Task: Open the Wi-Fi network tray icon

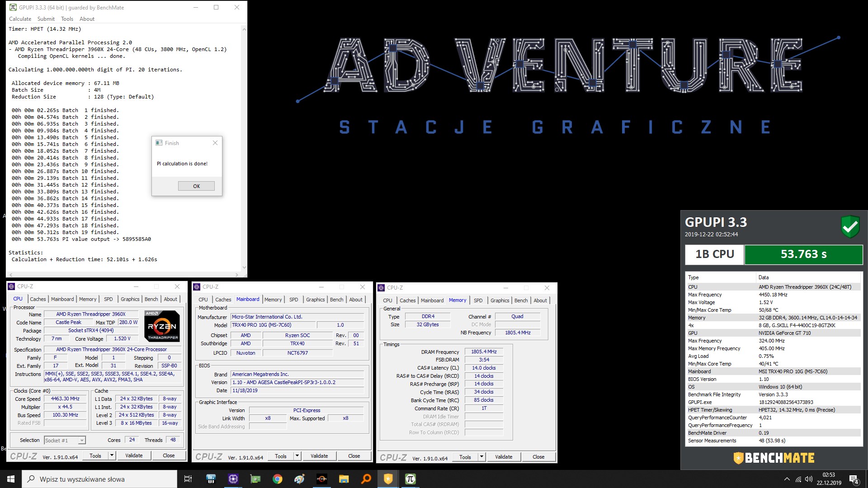Action: click(x=798, y=479)
